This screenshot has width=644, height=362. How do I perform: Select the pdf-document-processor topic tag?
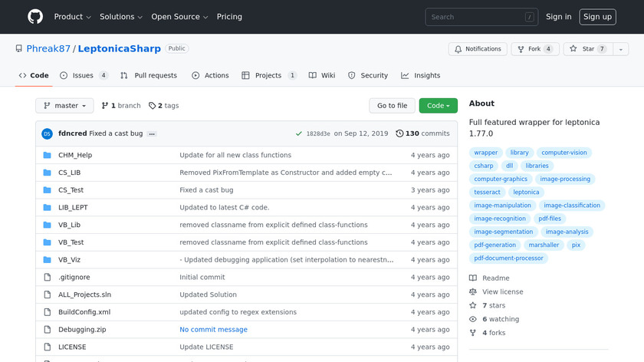(508, 258)
